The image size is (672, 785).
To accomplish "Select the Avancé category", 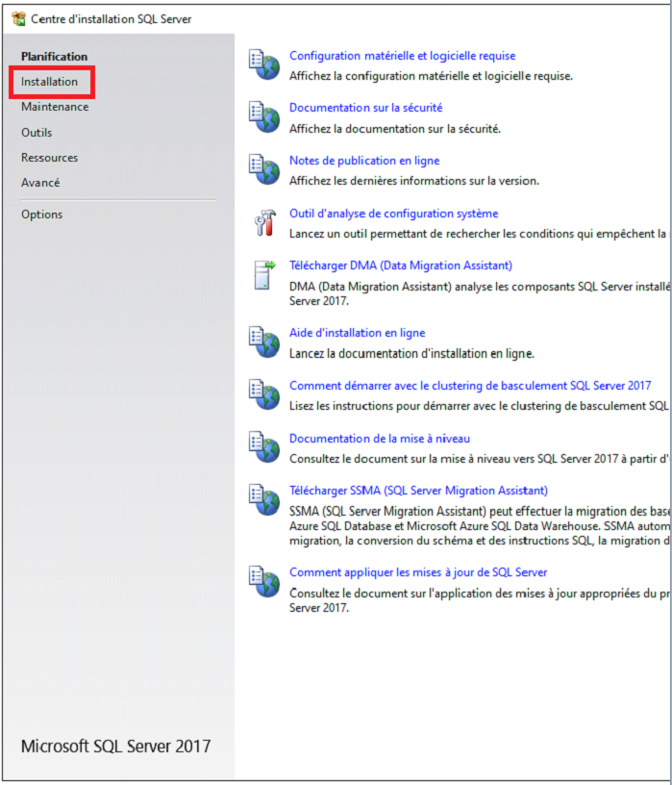I will tap(40, 183).
